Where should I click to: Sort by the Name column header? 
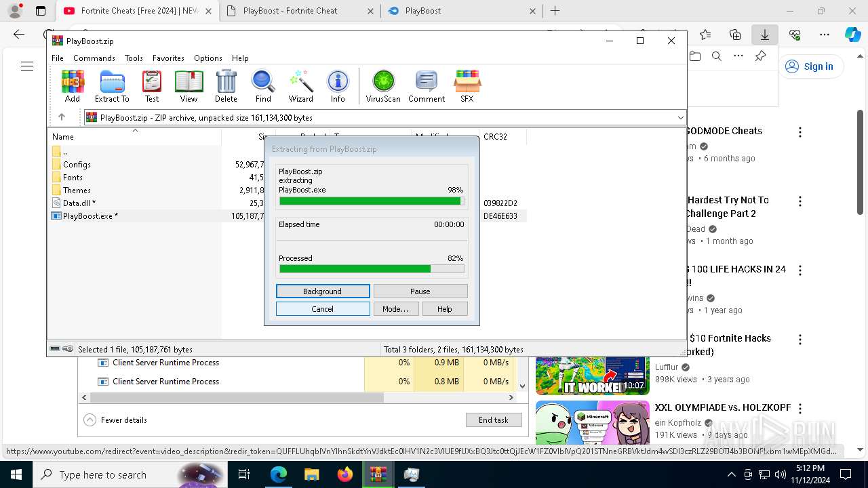click(134, 136)
